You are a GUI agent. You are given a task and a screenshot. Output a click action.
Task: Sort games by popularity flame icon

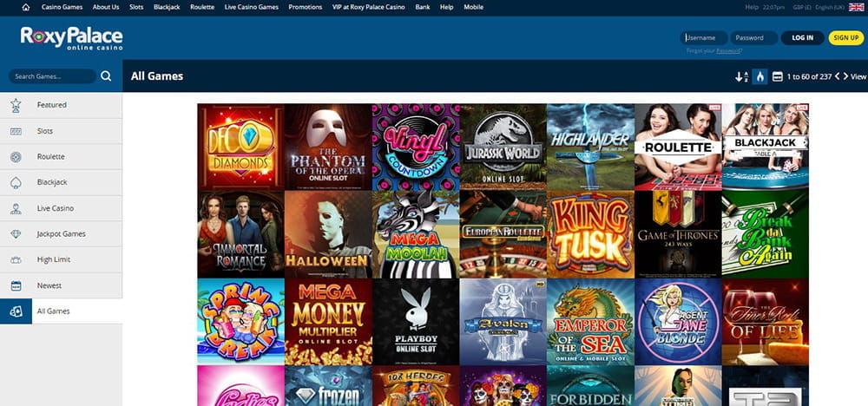[x=759, y=76]
